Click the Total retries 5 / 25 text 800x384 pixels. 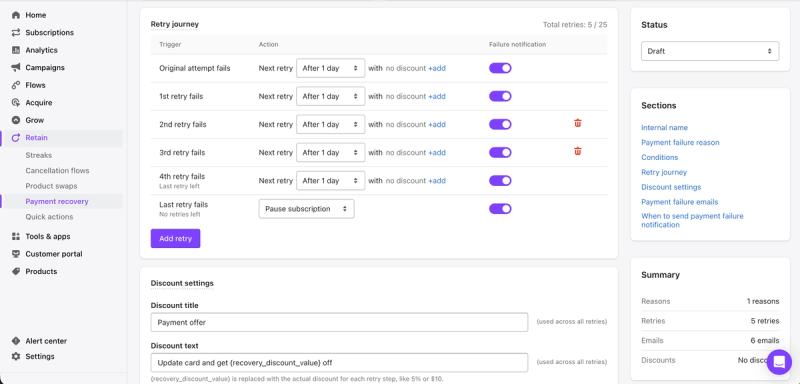[x=575, y=24]
